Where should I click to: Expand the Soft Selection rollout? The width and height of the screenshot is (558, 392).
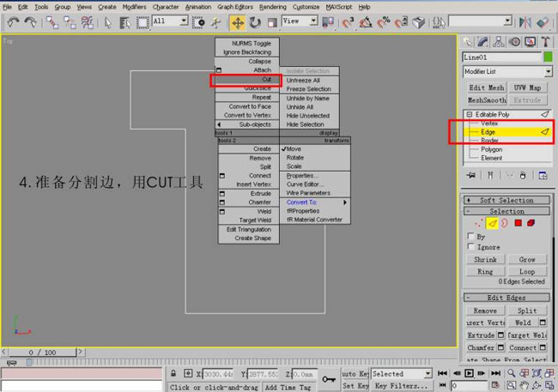pyautogui.click(x=506, y=200)
